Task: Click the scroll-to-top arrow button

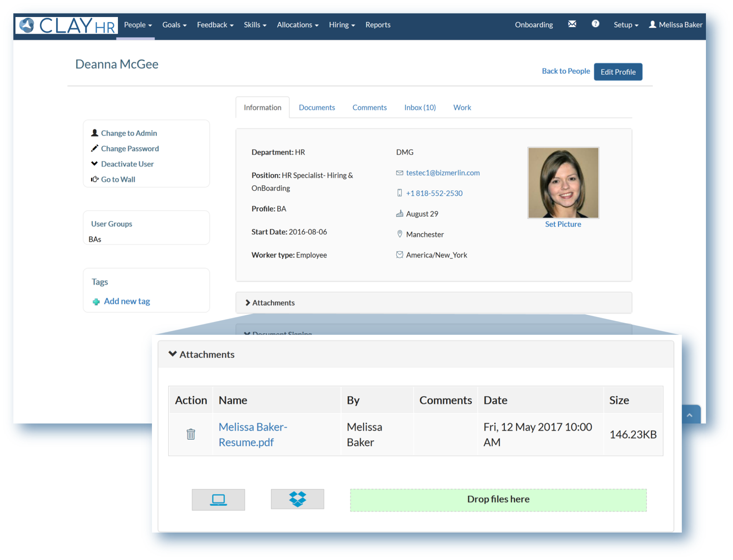Action: (x=690, y=415)
